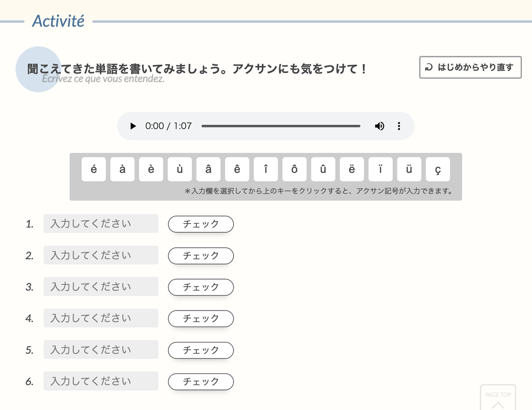Jump to top with PAGE TOP

pyautogui.click(x=498, y=398)
